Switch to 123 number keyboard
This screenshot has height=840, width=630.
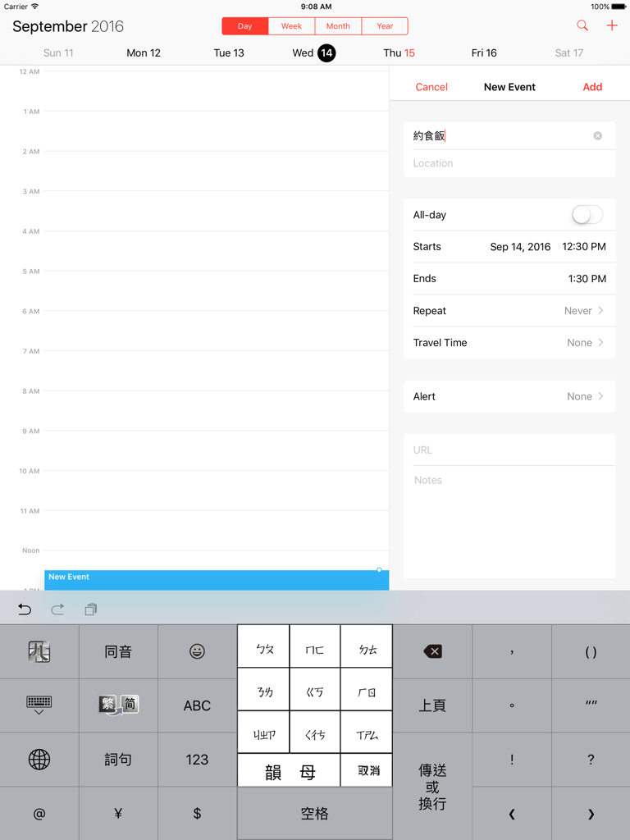197,759
